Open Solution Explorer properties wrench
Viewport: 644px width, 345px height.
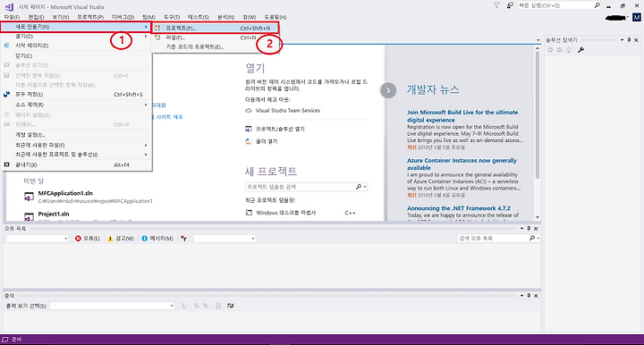tap(580, 50)
